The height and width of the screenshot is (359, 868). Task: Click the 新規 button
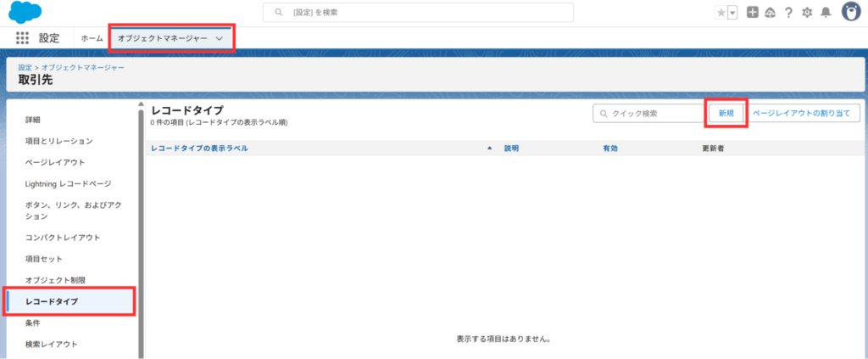point(726,113)
